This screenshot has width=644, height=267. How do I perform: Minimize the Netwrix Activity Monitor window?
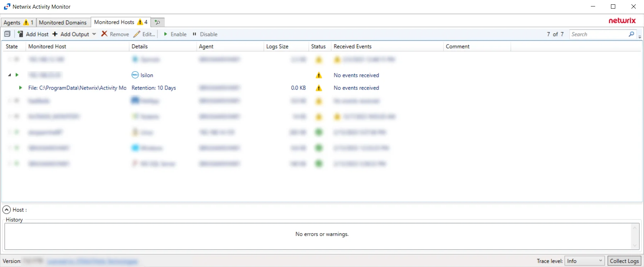click(593, 6)
